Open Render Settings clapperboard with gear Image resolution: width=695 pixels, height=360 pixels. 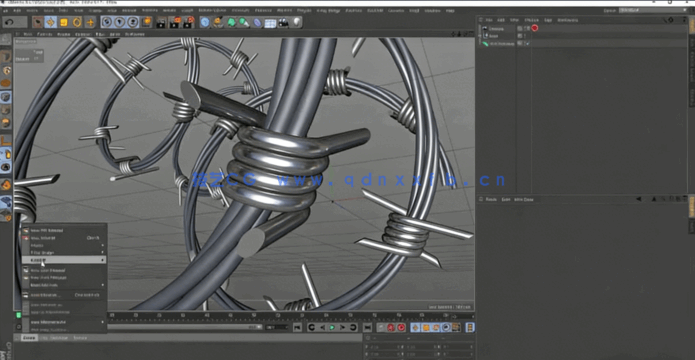click(x=189, y=22)
